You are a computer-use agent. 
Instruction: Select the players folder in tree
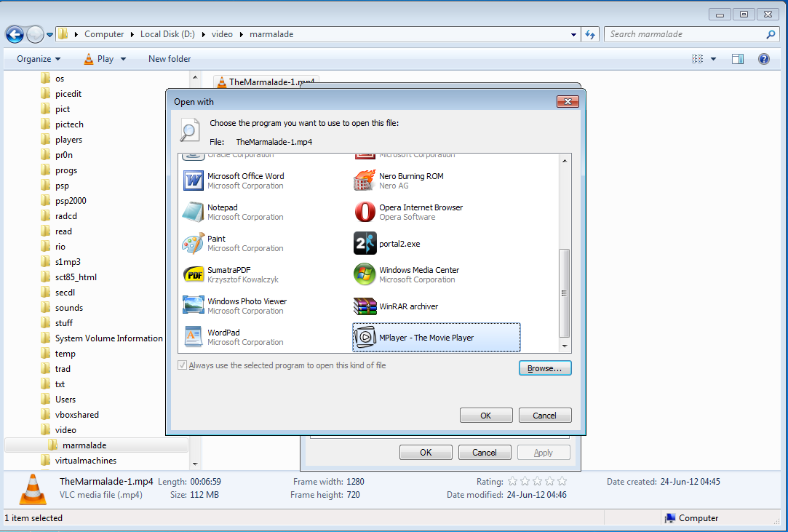(x=69, y=139)
